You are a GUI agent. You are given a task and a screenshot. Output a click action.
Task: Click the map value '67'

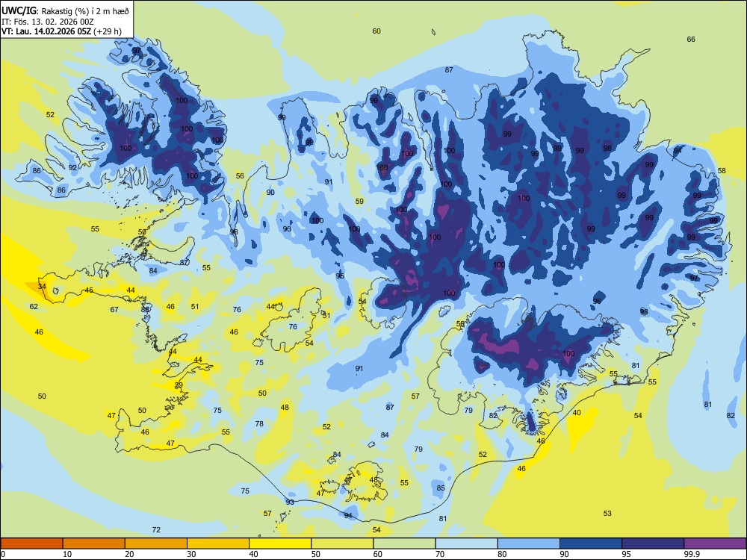pyautogui.click(x=114, y=310)
